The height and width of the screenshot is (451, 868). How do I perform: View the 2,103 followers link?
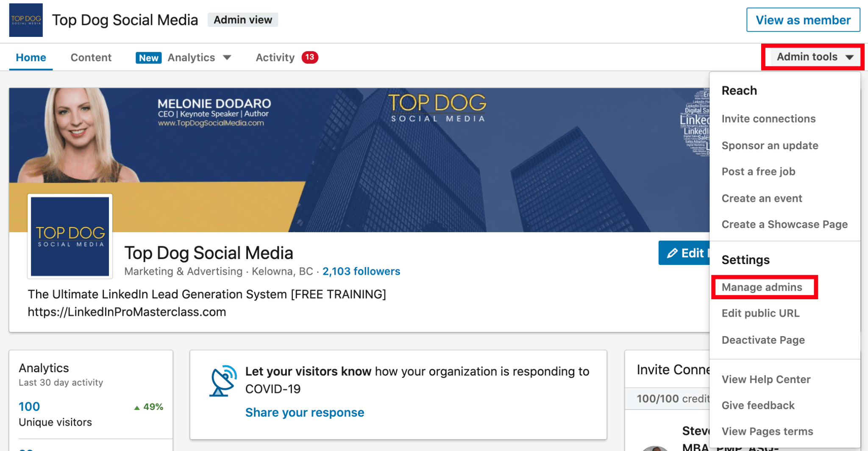tap(361, 271)
